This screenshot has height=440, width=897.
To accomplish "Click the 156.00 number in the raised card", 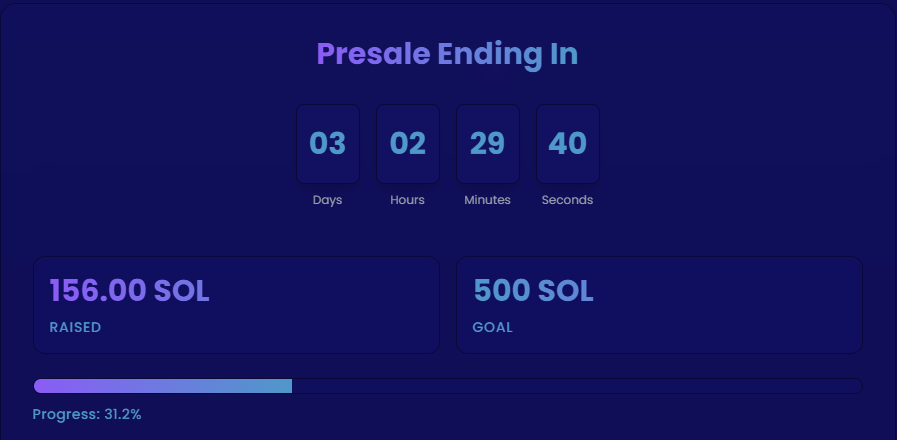I will [97, 291].
